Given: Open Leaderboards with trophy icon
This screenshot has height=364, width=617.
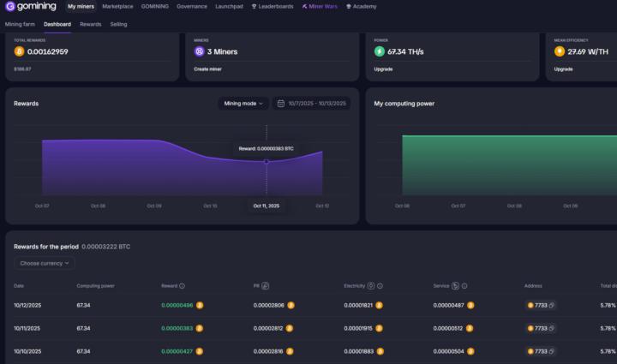Looking at the screenshot, I should (x=273, y=7).
